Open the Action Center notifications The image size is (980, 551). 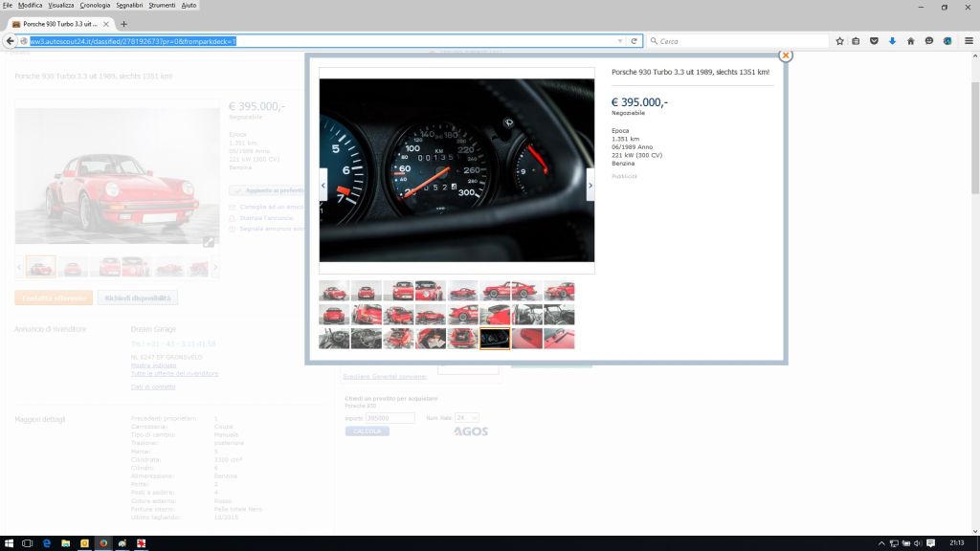[930, 543]
